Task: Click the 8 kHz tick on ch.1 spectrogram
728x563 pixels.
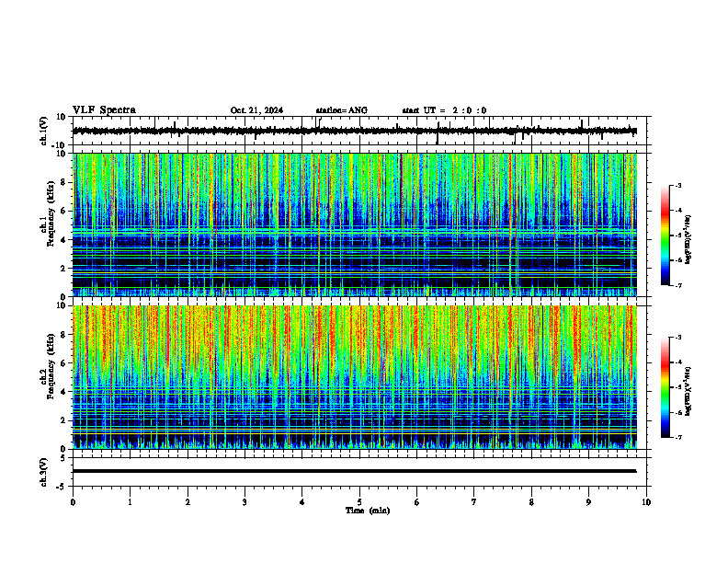Action: pyautogui.click(x=64, y=182)
